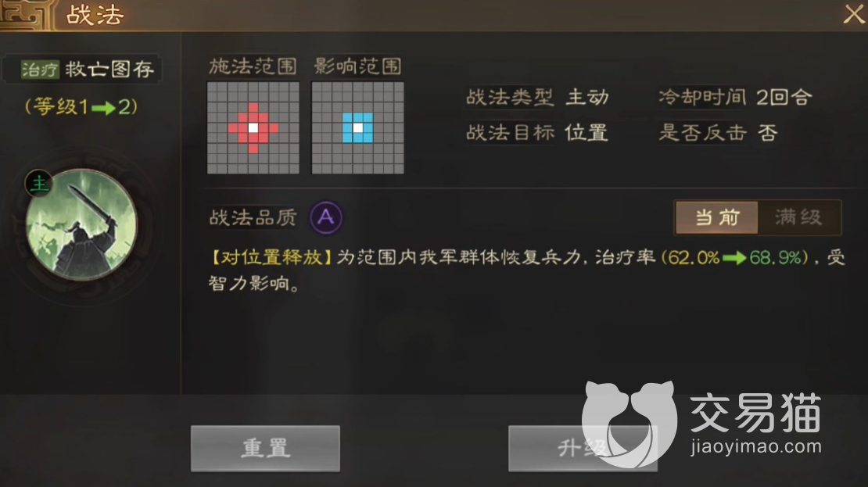Select the 救亡图存 skill name entry
The height and width of the screenshot is (487, 868).
(x=109, y=69)
